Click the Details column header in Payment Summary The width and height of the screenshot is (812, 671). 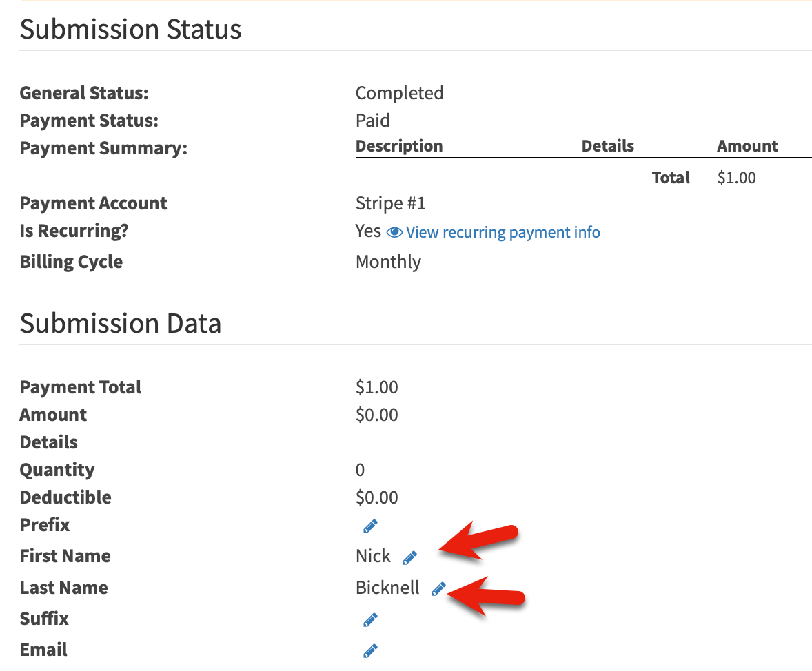pyautogui.click(x=607, y=146)
